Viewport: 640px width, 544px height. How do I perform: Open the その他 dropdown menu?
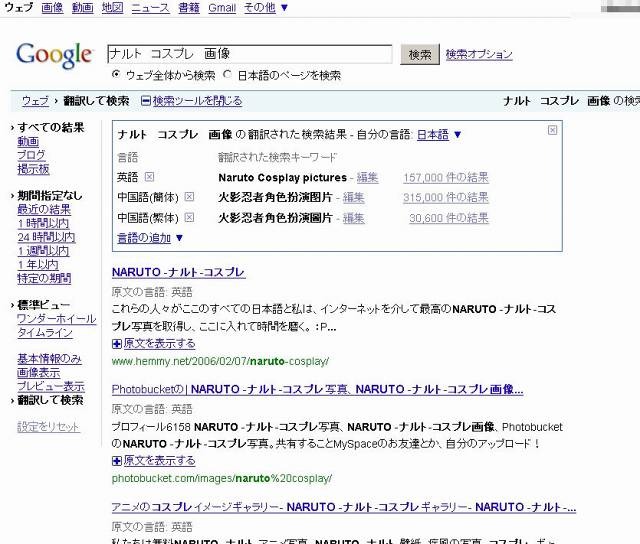click(x=266, y=7)
